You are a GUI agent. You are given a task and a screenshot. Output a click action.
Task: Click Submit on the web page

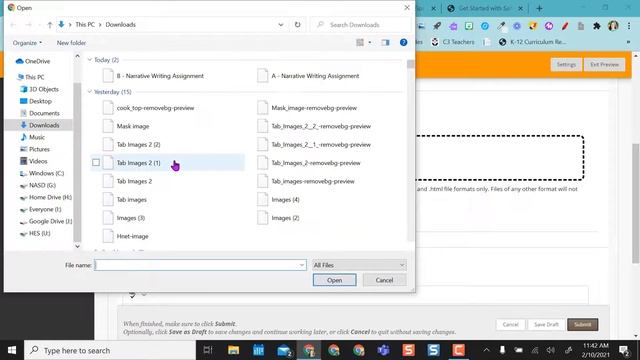click(x=582, y=324)
